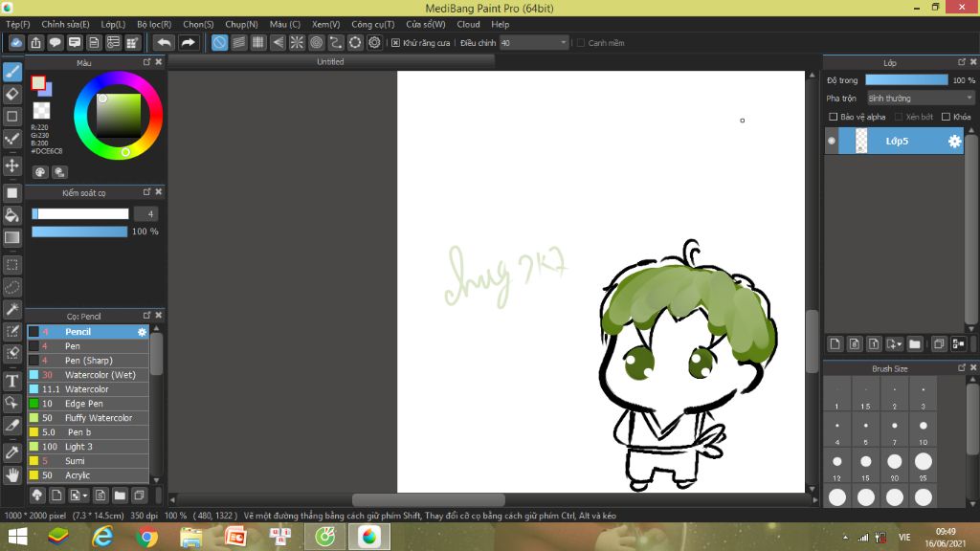Open Lớp(L) menu
The width and height of the screenshot is (980, 551).
pos(113,24)
